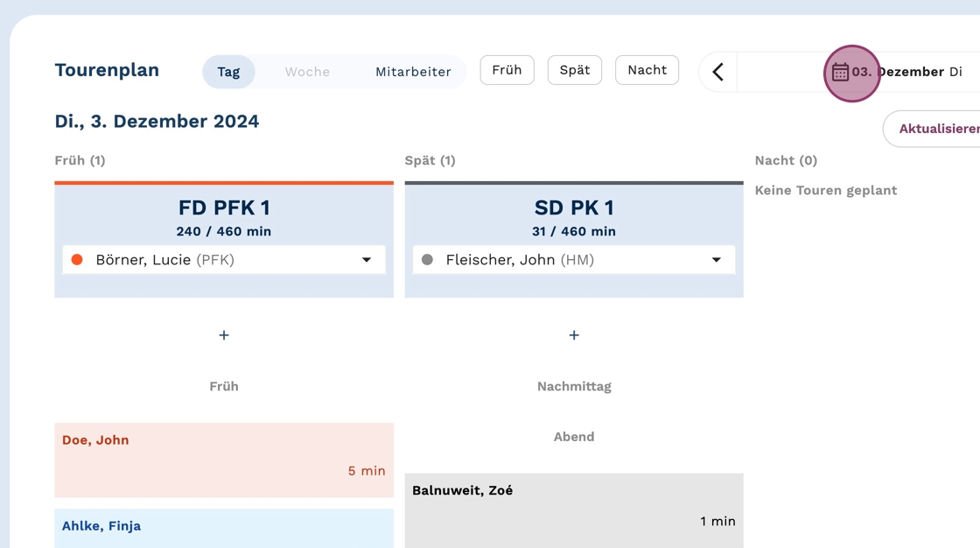The width and height of the screenshot is (980, 548).
Task: Click the FD PFK 1 tour header
Action: (224, 207)
